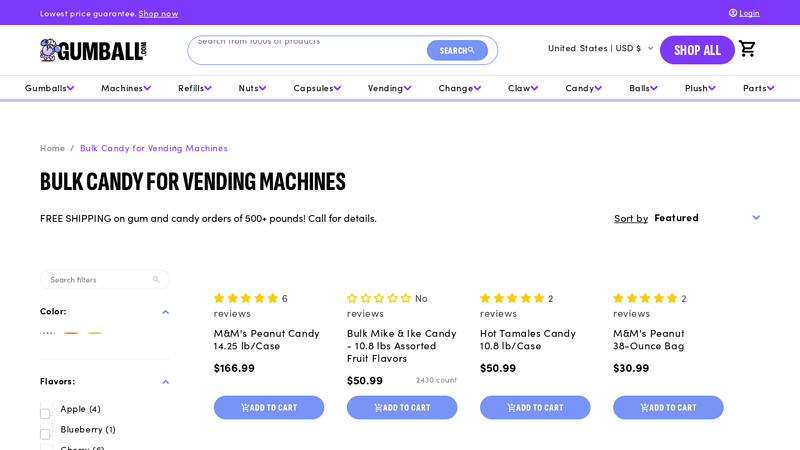Open the shopping cart icon
The image size is (800, 450).
[x=747, y=49]
